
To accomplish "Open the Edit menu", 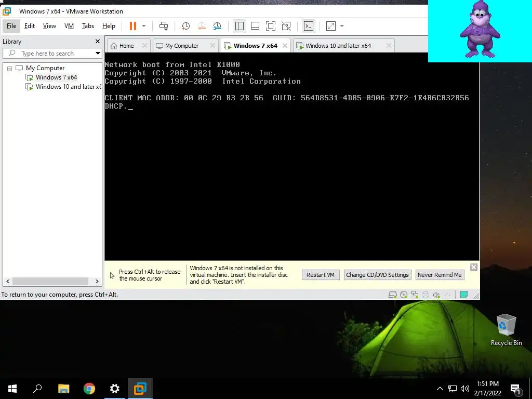I will [x=30, y=26].
